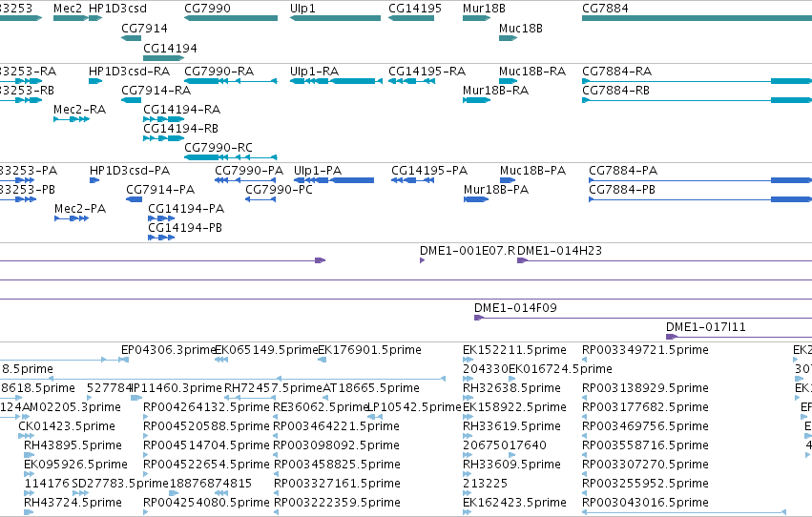Select EST RP004514704.5prime

[146, 455]
